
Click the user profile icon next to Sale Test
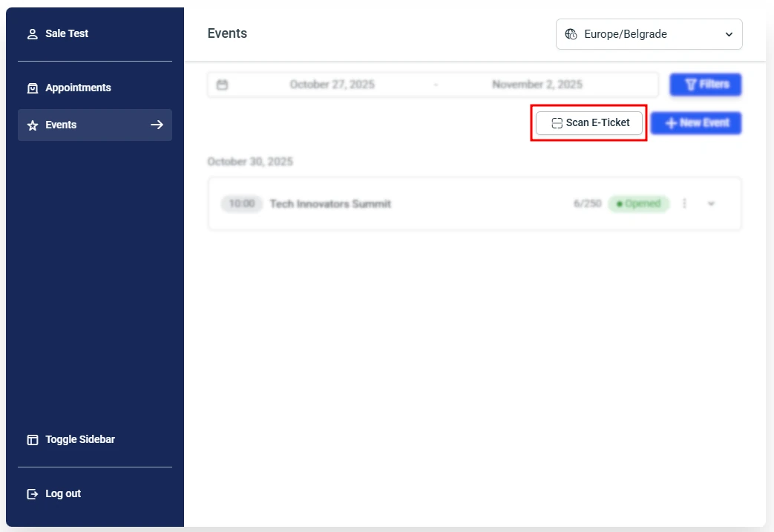click(x=32, y=33)
